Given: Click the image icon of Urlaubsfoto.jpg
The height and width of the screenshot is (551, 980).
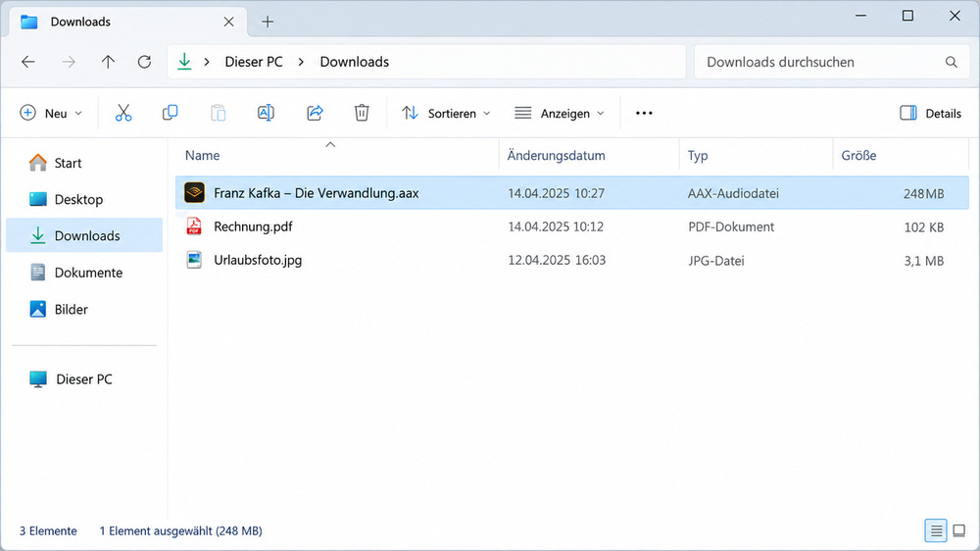Looking at the screenshot, I should (194, 260).
